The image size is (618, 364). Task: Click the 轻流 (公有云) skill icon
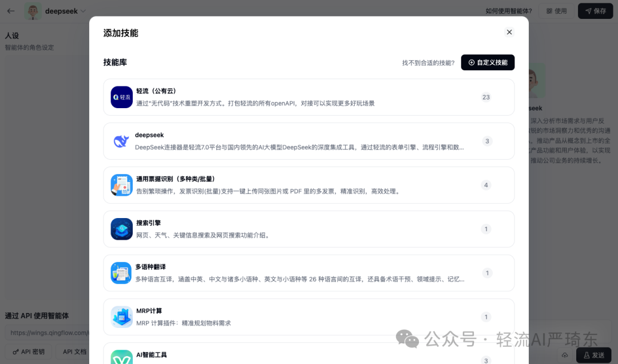pos(121,97)
